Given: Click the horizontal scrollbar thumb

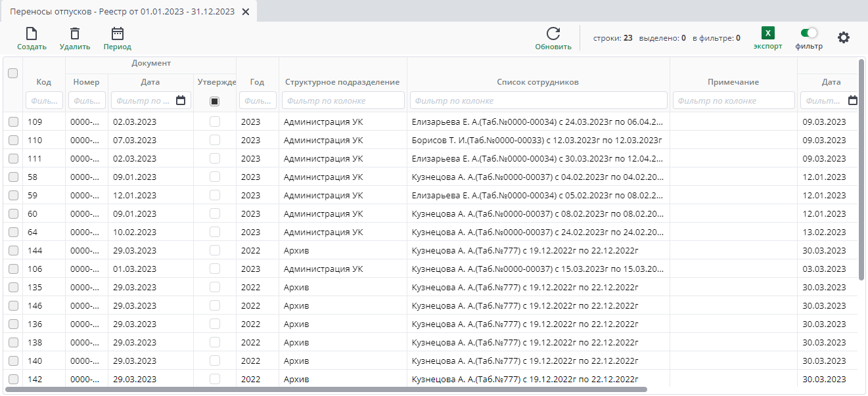Looking at the screenshot, I should 326,389.
